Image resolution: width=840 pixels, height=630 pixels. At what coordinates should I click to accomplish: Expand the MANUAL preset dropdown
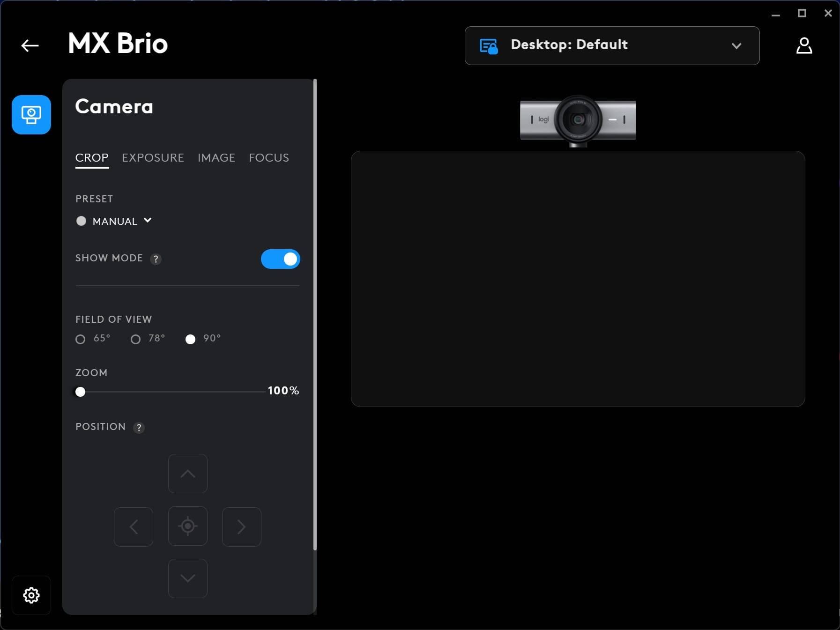coord(114,221)
